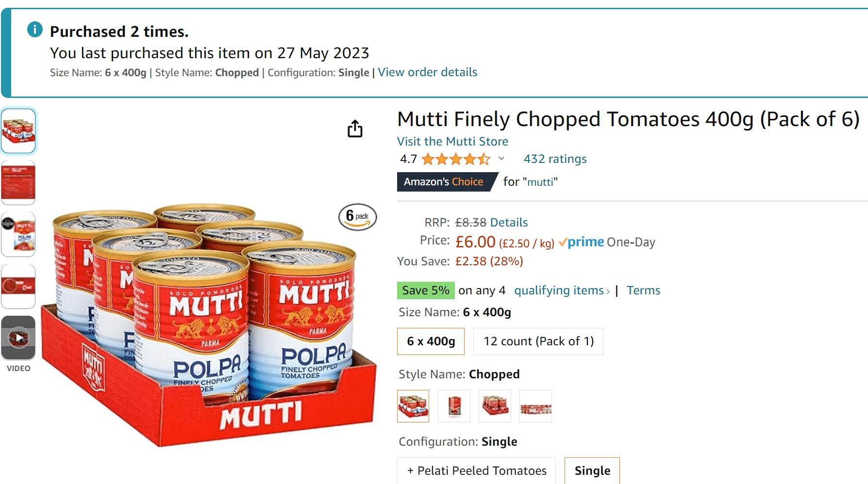Choose the 12 count (Pack of 1) option
Screen dimensions: 868x484
point(538,341)
